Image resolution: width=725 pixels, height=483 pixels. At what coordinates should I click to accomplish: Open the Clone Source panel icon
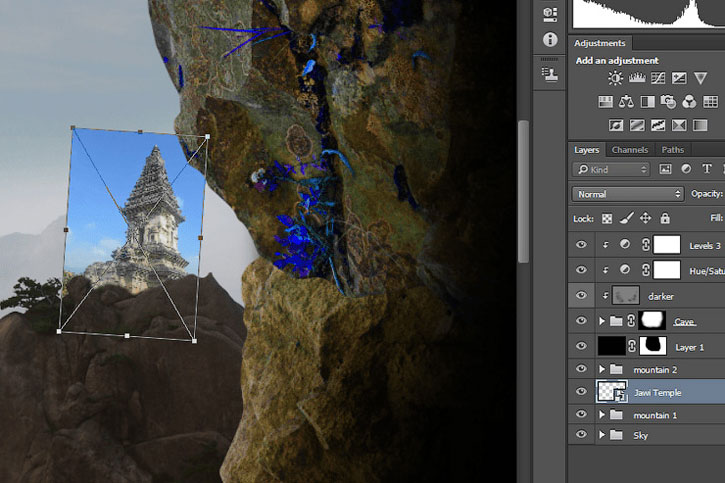[x=550, y=74]
